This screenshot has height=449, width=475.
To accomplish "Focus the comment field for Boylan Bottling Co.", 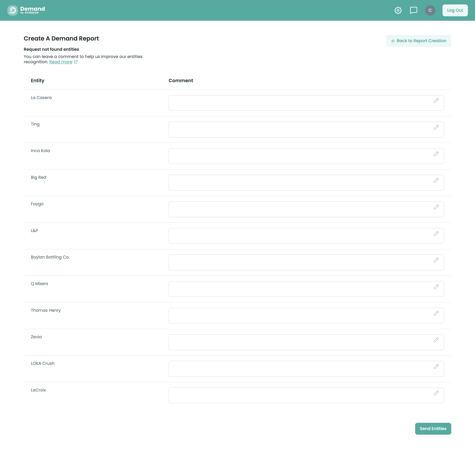I will point(306,262).
